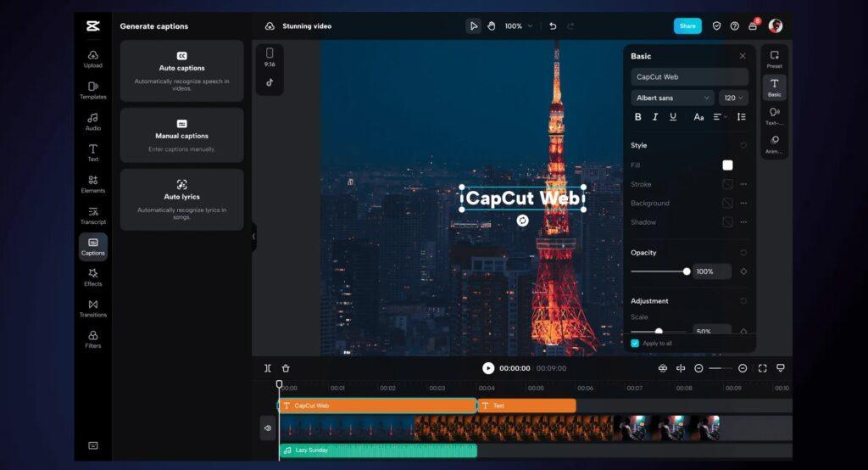Click the split clip tool icon

pos(268,368)
